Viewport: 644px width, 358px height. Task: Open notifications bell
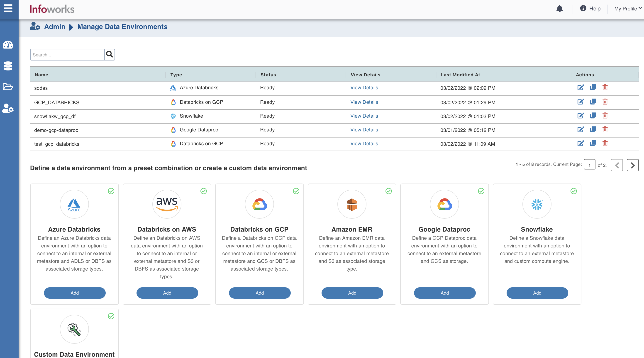[559, 9]
